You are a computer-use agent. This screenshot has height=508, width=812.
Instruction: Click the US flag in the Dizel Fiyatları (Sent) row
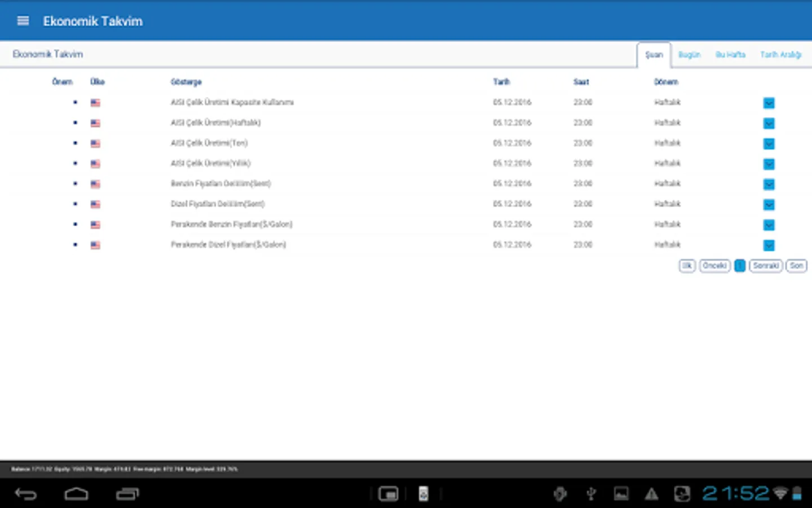(x=95, y=204)
